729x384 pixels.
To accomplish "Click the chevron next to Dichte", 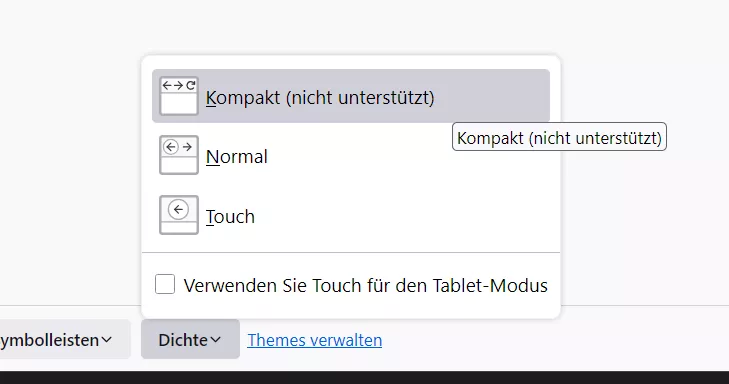I will coord(215,340).
